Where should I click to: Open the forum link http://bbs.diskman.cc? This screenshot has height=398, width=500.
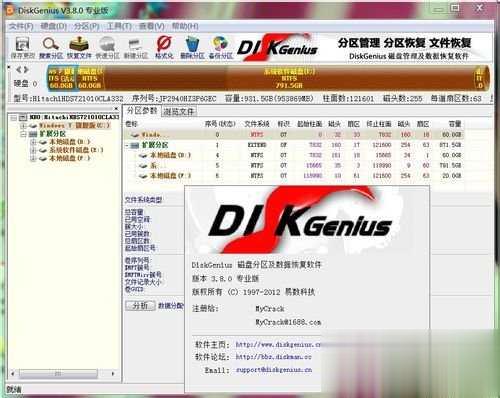click(273, 357)
